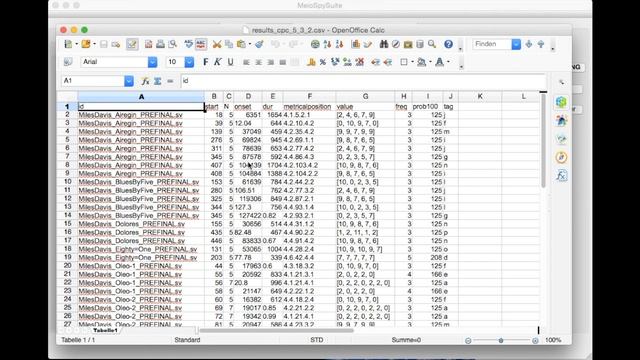
Task: Click the Find Previous up arrow
Action: click(541, 44)
